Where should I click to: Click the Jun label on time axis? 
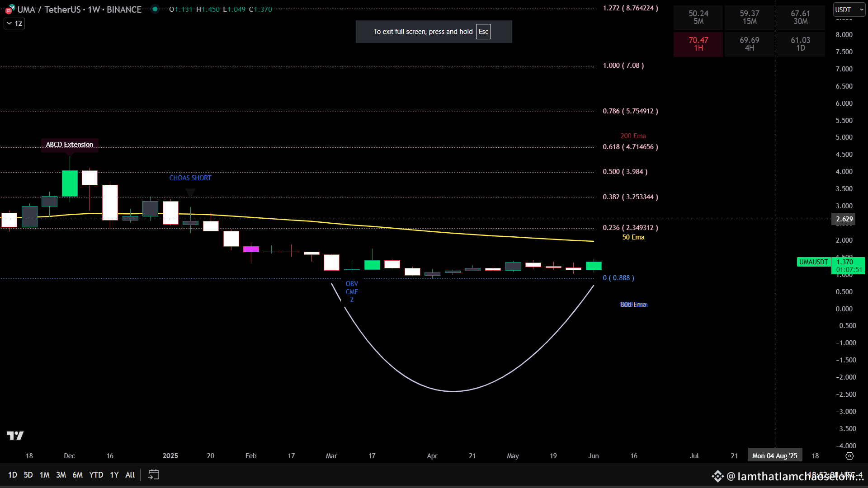(594, 456)
